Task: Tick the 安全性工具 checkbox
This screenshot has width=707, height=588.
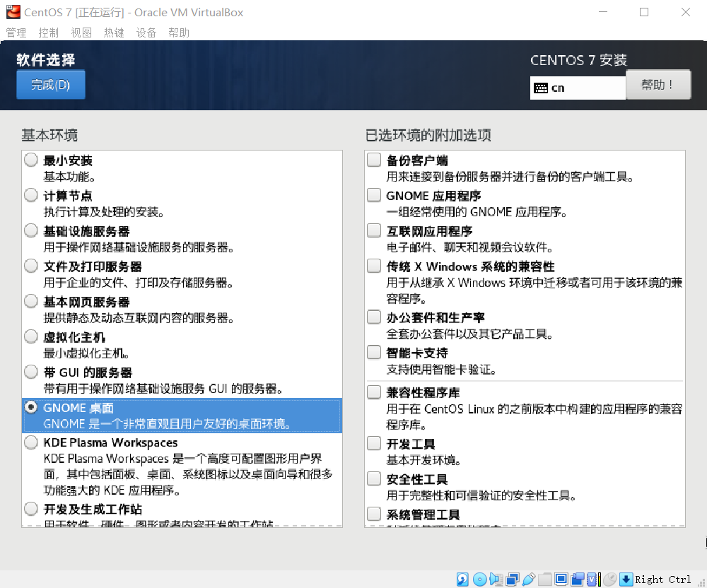Action: (x=374, y=478)
